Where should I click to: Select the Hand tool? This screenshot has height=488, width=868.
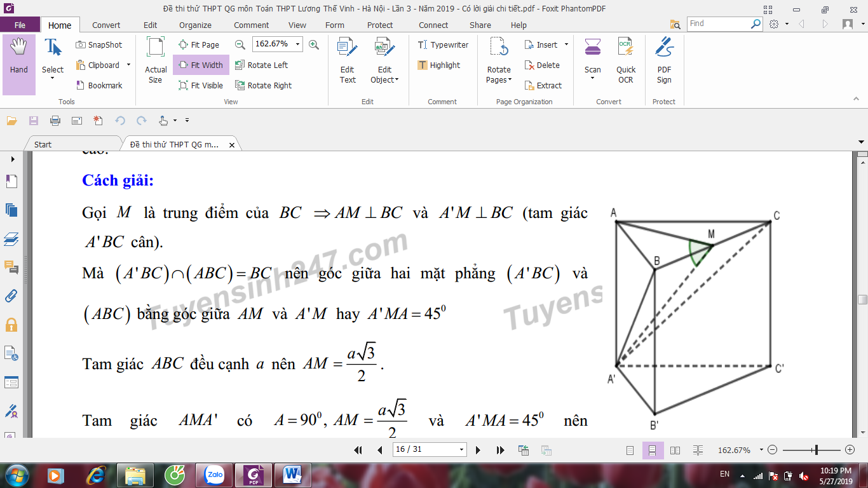pos(18,57)
